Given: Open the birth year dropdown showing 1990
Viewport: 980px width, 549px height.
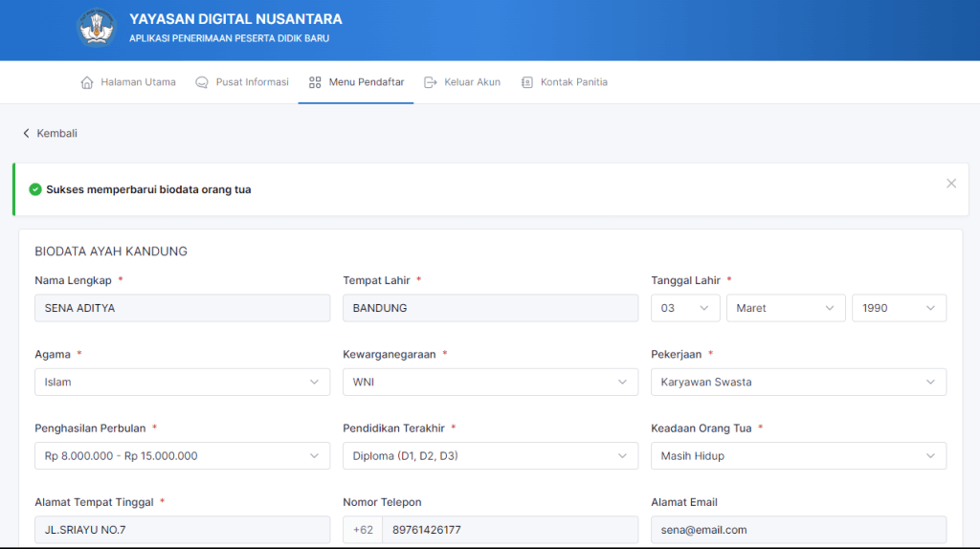Looking at the screenshot, I should pyautogui.click(x=899, y=308).
